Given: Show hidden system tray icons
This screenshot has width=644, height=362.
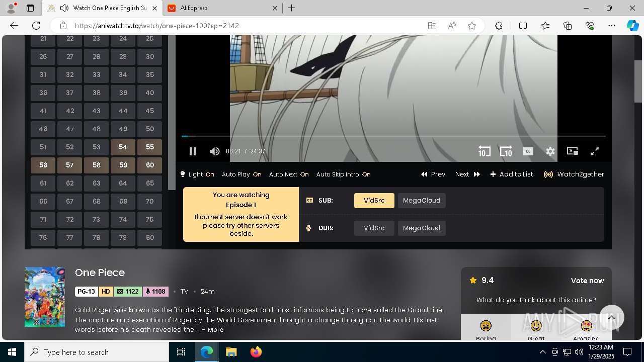Looking at the screenshot, I should (542, 352).
